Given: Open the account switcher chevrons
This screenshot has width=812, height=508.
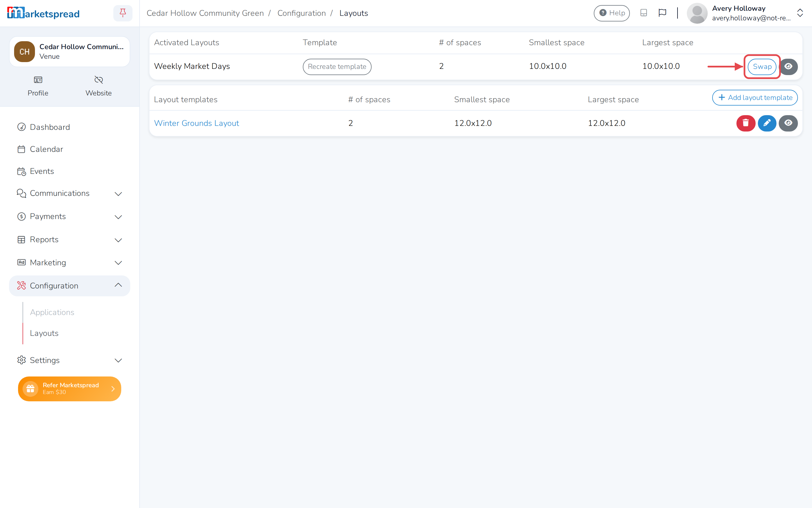Looking at the screenshot, I should click(800, 13).
